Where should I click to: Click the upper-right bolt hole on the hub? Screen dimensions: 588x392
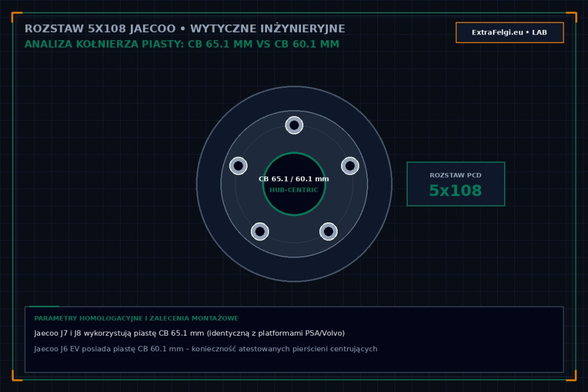(x=350, y=166)
